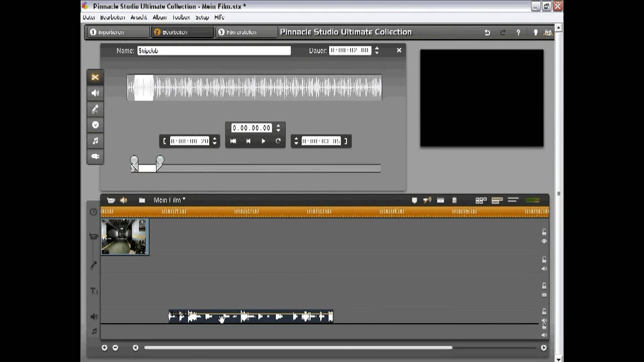Toggle the video track lock
644x362 pixels.
[x=544, y=232]
